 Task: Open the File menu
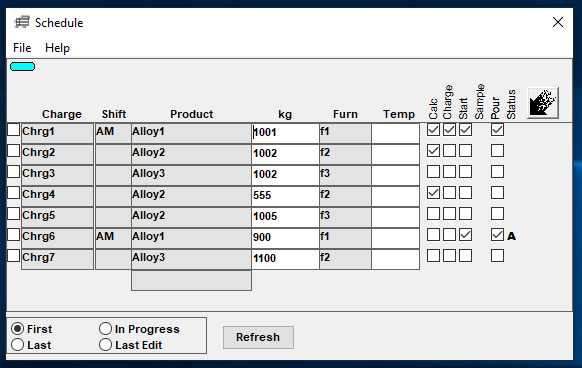[x=22, y=48]
